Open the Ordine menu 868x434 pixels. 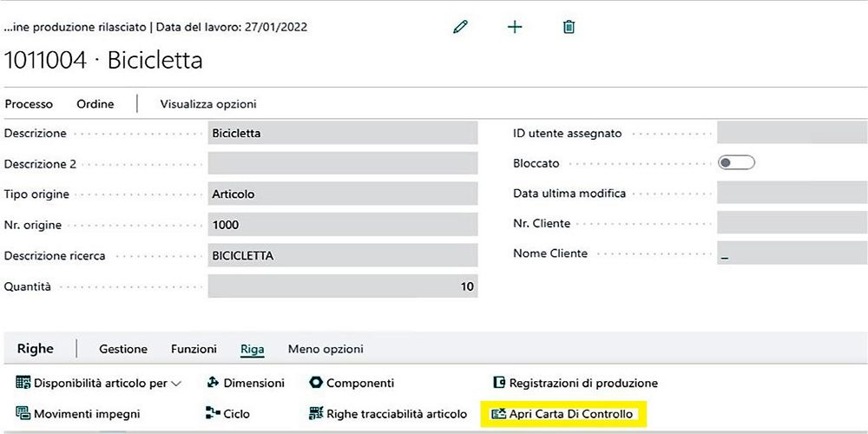pyautogui.click(x=95, y=104)
